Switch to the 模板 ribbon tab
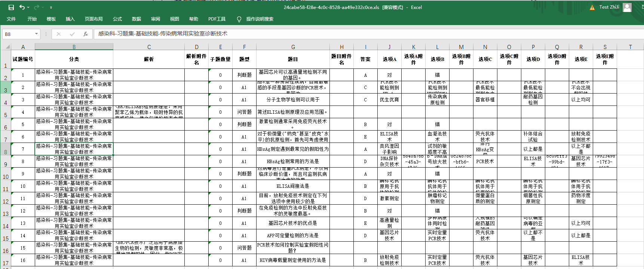Screen dimensions: 644x269 [x=51, y=19]
